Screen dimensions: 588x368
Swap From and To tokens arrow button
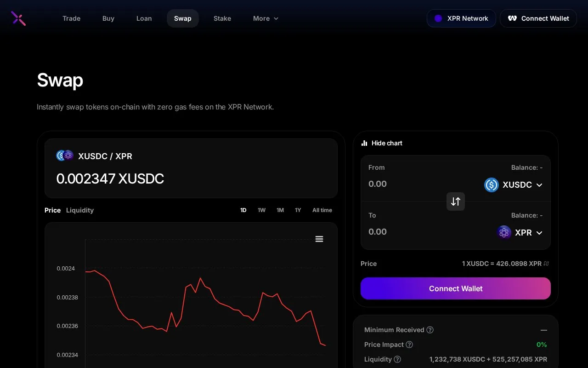(x=456, y=201)
